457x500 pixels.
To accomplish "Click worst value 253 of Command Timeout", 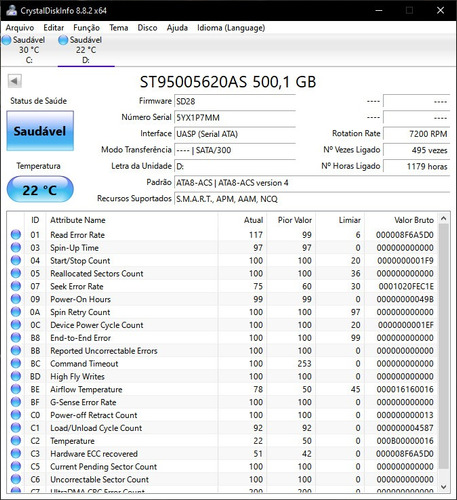I will coord(304,363).
